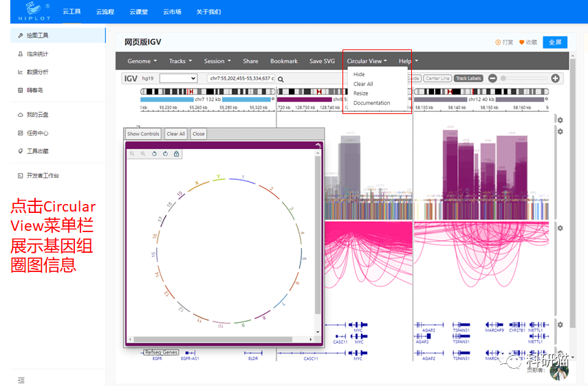Screen dimensions: 588x386
Task: Click the IGV zoom slider track
Action: (x=524, y=78)
